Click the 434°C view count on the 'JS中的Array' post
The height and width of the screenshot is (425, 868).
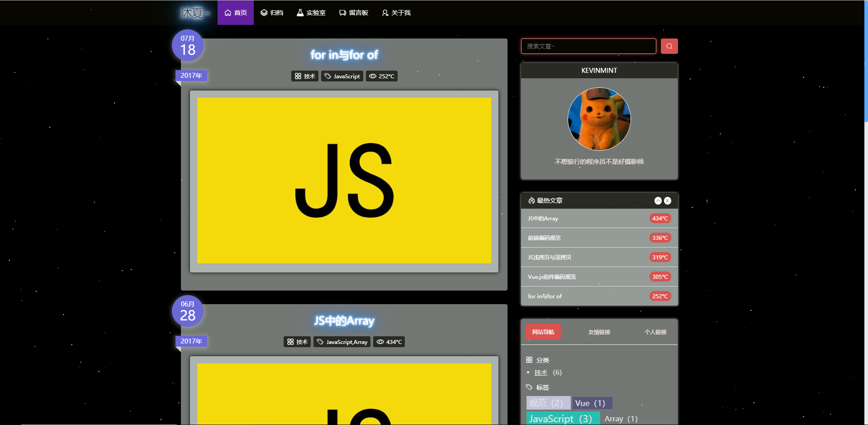(389, 342)
